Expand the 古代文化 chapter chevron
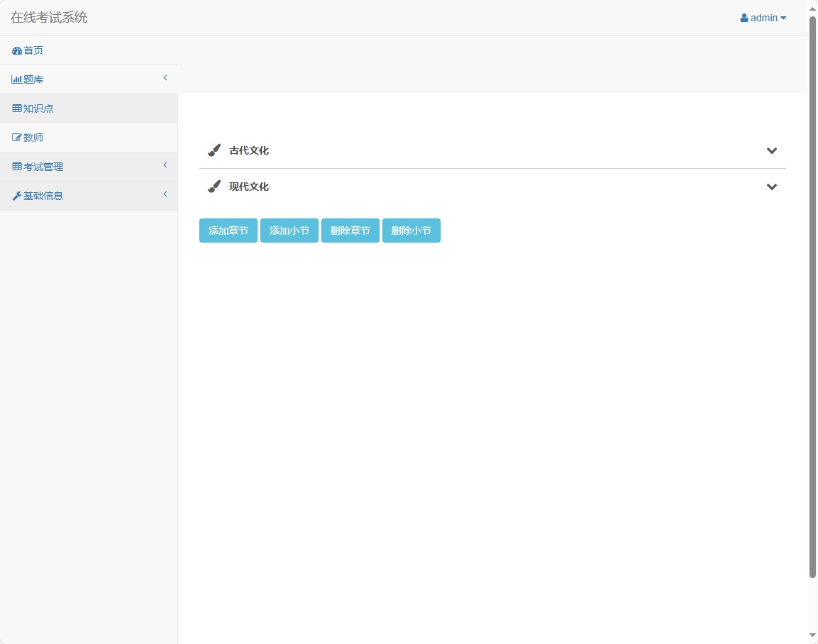Image resolution: width=818 pixels, height=644 pixels. (x=772, y=150)
